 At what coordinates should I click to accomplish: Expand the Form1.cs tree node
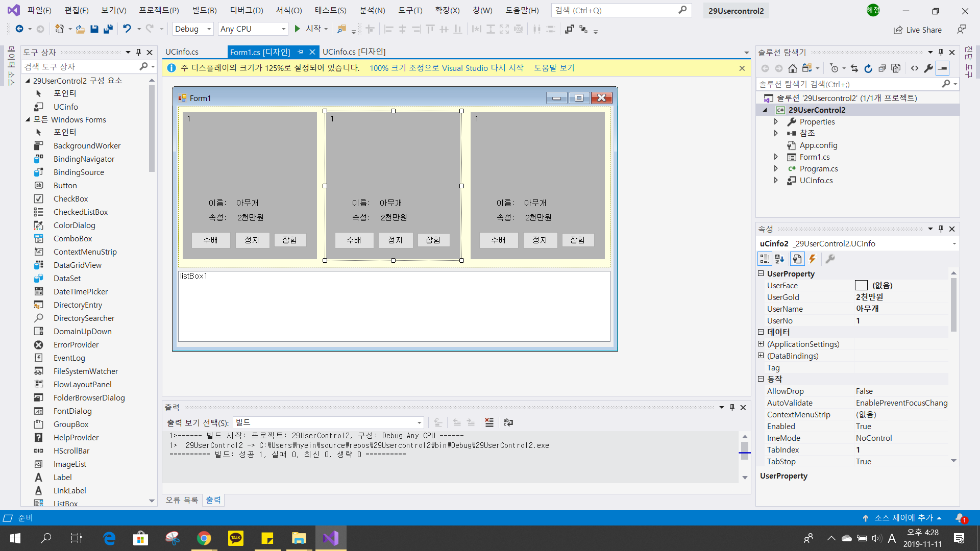(776, 157)
